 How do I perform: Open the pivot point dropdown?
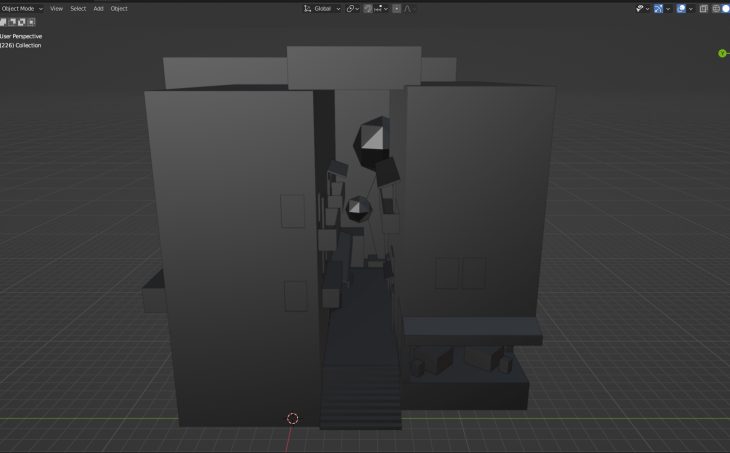pyautogui.click(x=353, y=8)
